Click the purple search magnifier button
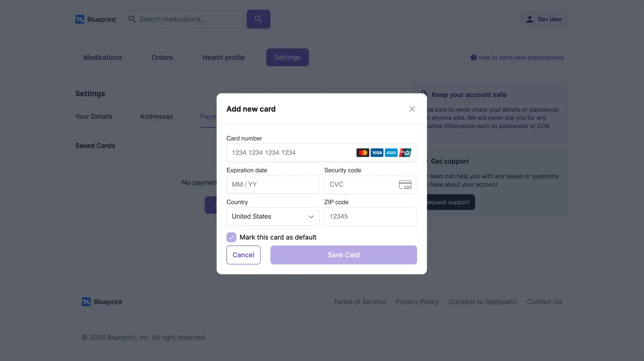 pos(258,19)
